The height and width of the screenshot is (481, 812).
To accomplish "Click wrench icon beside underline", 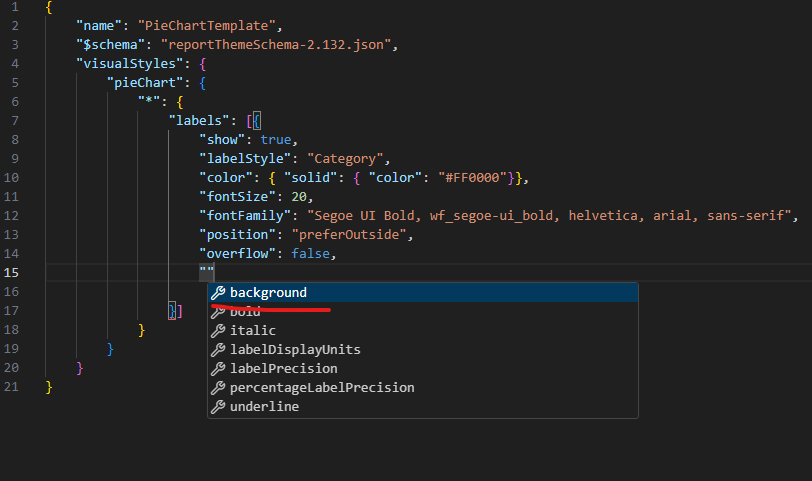I will coord(218,407).
